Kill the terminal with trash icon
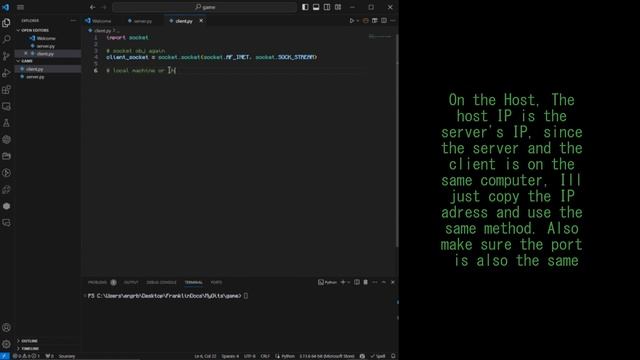Viewport: 640px width, 360px height. click(x=366, y=282)
